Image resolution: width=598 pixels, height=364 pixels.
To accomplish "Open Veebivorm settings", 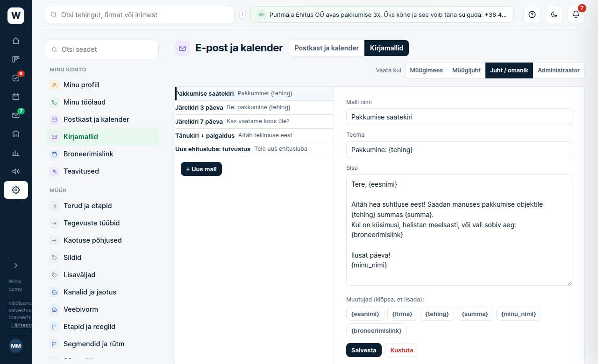I will (102, 309).
